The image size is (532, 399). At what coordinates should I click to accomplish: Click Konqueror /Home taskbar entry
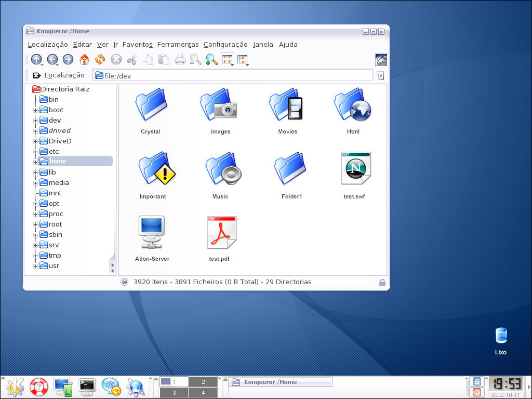pyautogui.click(x=281, y=382)
